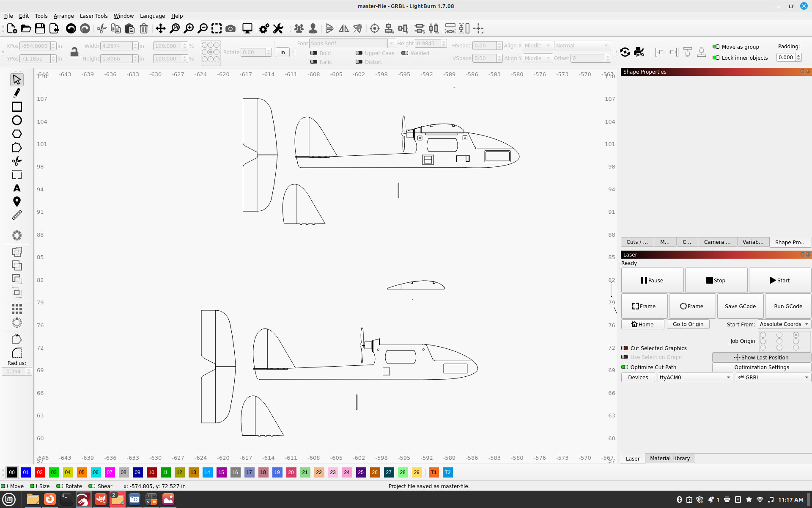Open Optimization Settings button

[x=761, y=367]
